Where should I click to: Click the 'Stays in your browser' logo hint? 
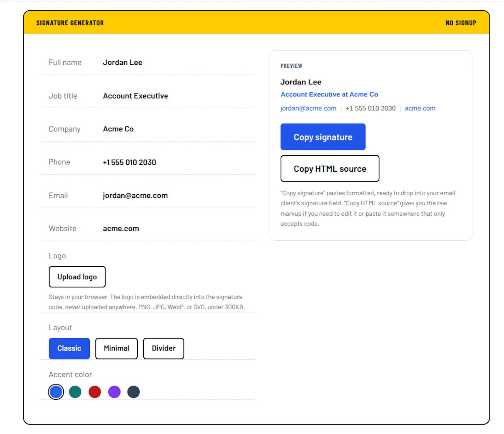coord(147,302)
